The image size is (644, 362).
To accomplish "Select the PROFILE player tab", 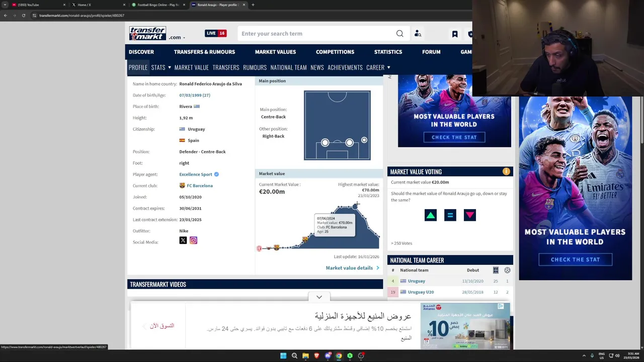I will pos(138,67).
